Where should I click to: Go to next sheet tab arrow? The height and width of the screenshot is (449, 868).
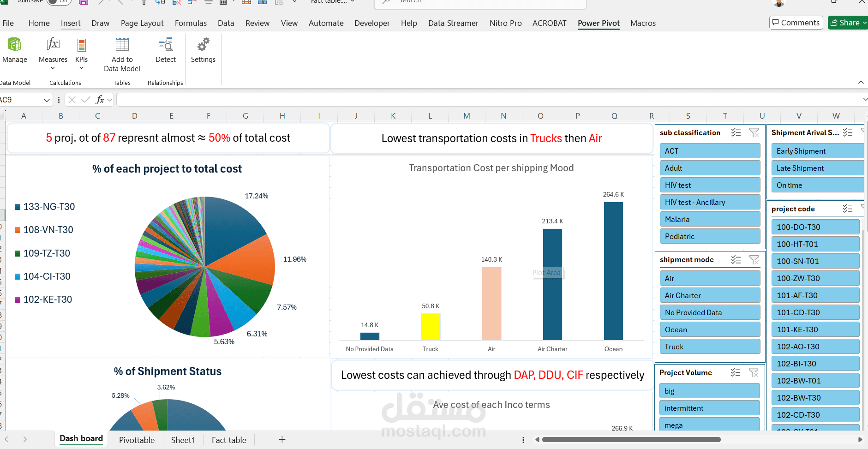pos(25,440)
